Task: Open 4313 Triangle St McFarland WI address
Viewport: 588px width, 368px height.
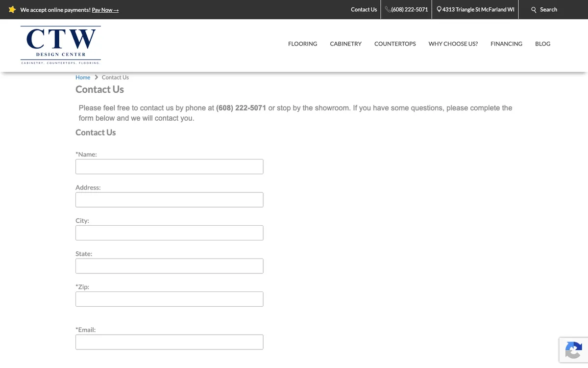Action: pos(478,9)
